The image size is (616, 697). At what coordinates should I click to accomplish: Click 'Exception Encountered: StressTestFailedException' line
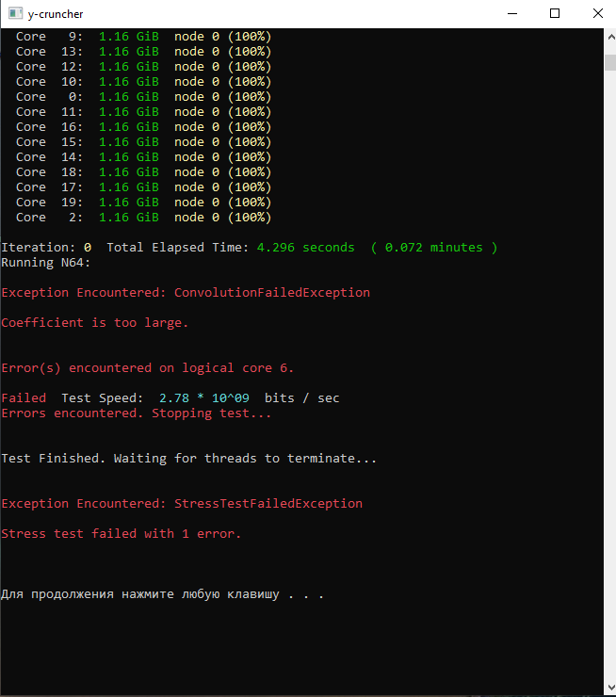(182, 504)
